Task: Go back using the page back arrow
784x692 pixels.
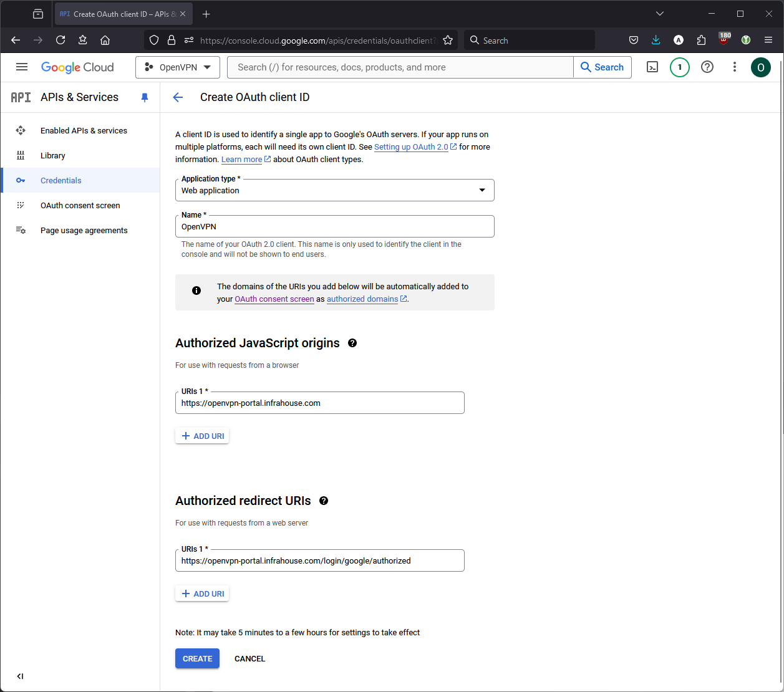Action: [x=178, y=97]
